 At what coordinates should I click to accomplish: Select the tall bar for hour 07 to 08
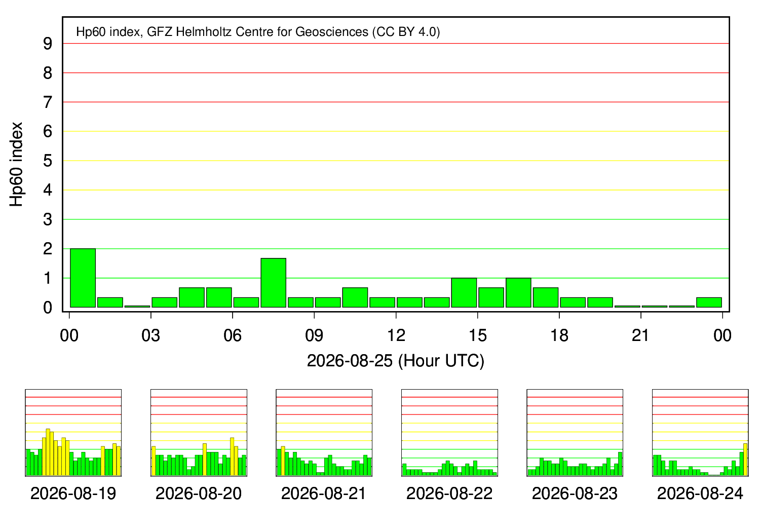tap(274, 283)
